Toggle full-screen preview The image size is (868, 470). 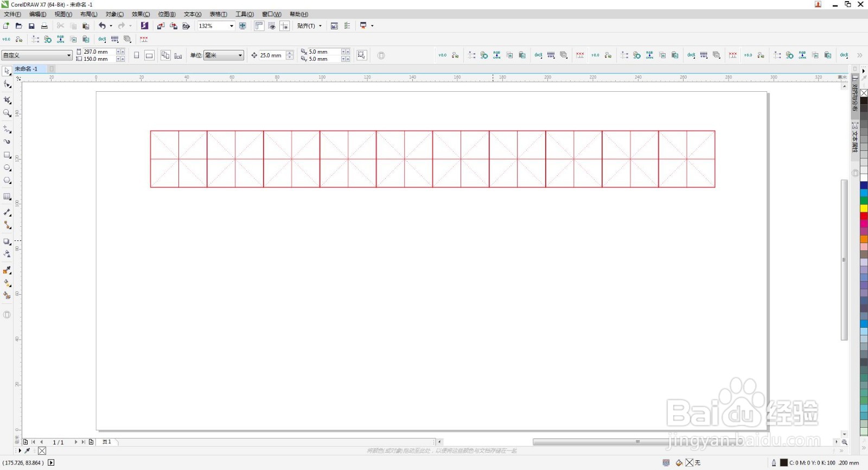pyautogui.click(x=242, y=26)
